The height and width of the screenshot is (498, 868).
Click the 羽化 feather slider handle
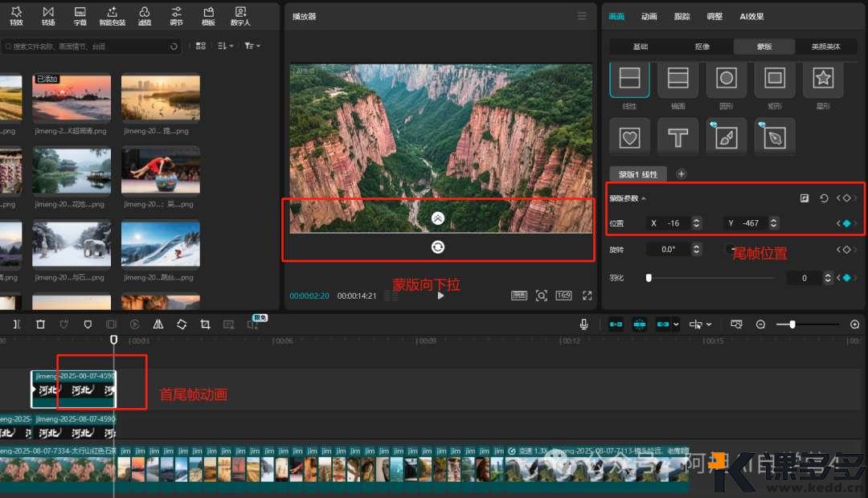click(649, 278)
